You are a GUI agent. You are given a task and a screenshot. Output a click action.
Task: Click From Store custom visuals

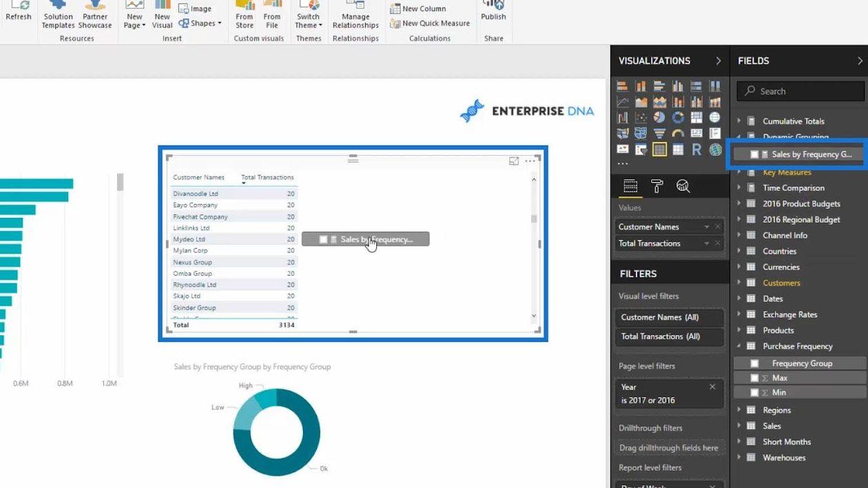click(x=245, y=15)
